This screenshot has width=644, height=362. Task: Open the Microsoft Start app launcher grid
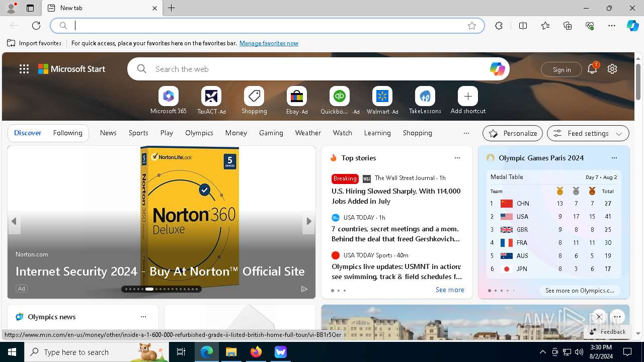tap(24, 69)
